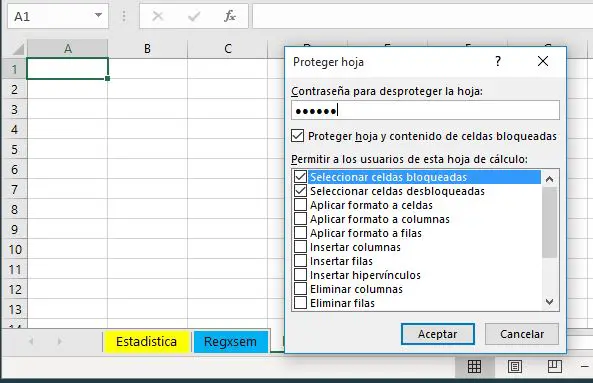Enable Aplicar formato a filas

point(300,233)
